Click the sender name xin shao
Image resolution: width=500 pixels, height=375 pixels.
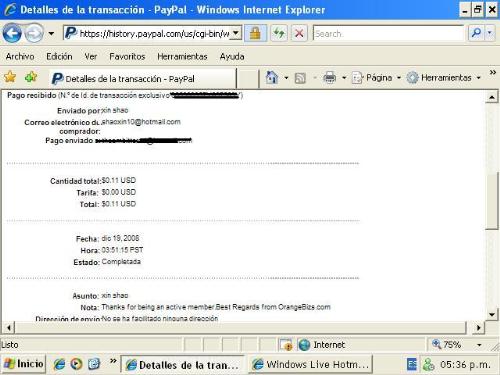click(x=115, y=110)
